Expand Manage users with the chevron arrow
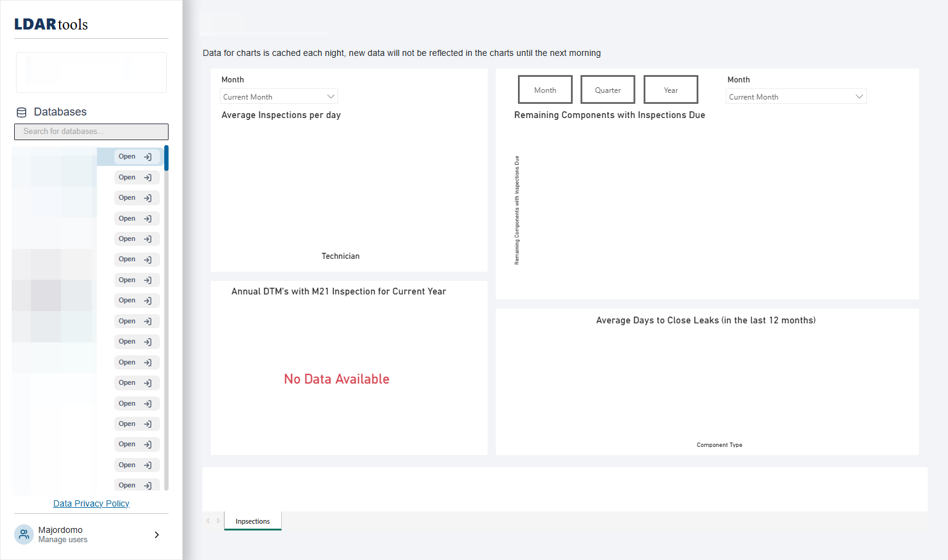 pyautogui.click(x=157, y=535)
